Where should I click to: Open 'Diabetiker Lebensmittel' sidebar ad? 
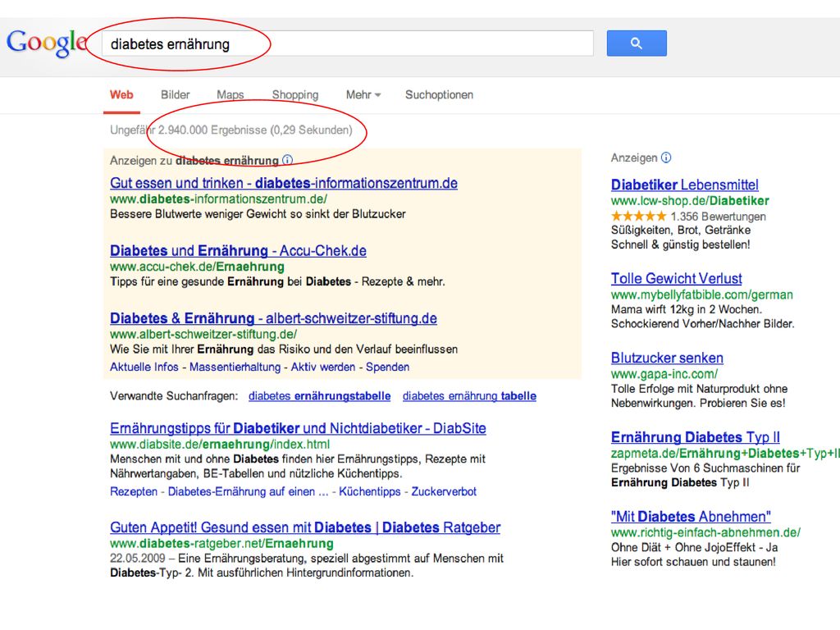tap(685, 185)
